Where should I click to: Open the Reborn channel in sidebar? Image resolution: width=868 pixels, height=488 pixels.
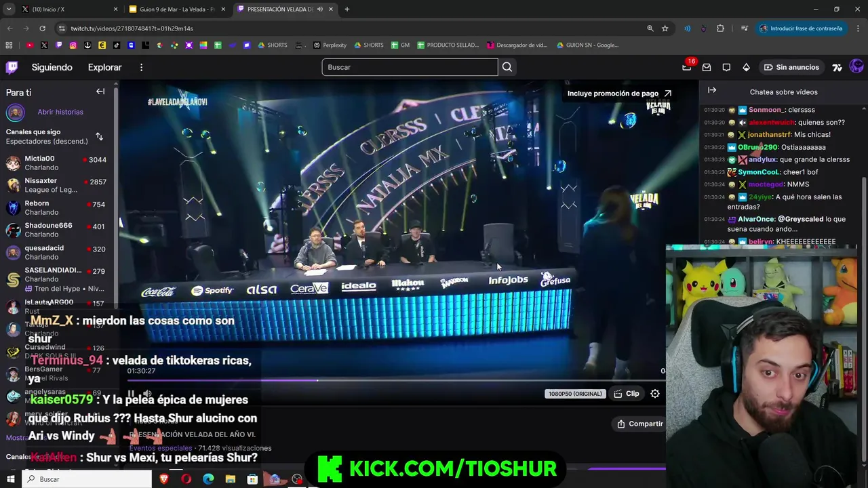[57, 207]
